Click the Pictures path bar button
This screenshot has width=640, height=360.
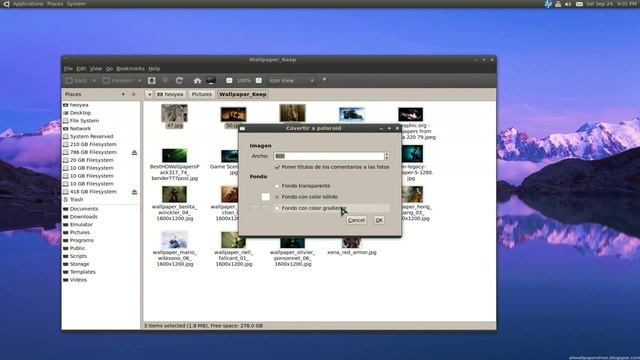click(202, 94)
